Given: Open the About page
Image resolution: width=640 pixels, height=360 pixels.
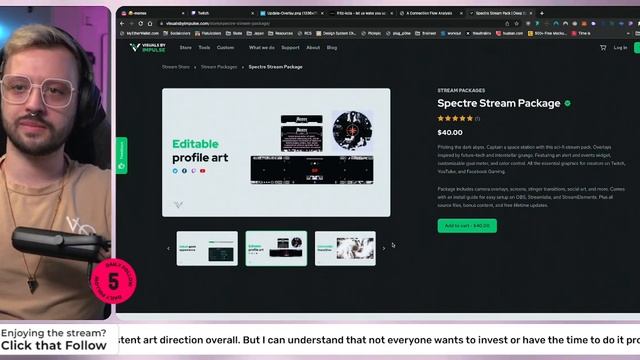Looking at the screenshot, I should (x=313, y=48).
